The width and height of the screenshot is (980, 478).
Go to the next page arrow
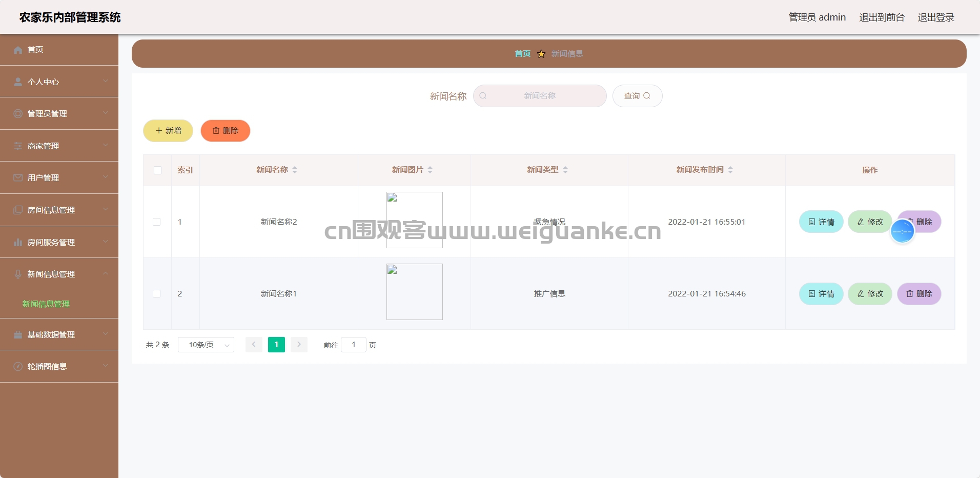coord(299,345)
